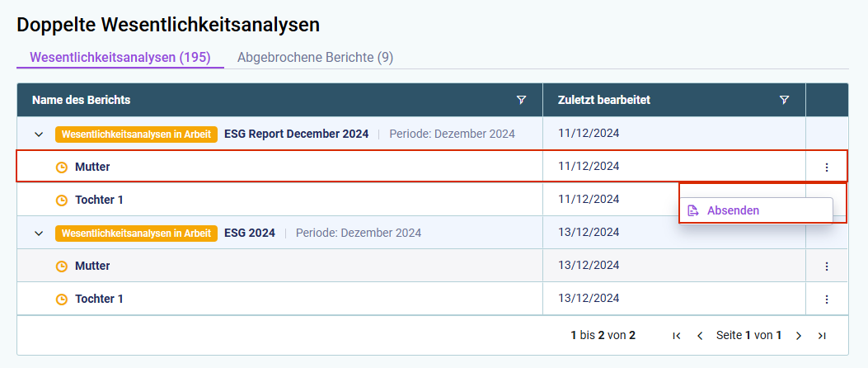Screen dimensions: 868x368
Task: Click status badge of ESG 2024
Action: (x=136, y=234)
